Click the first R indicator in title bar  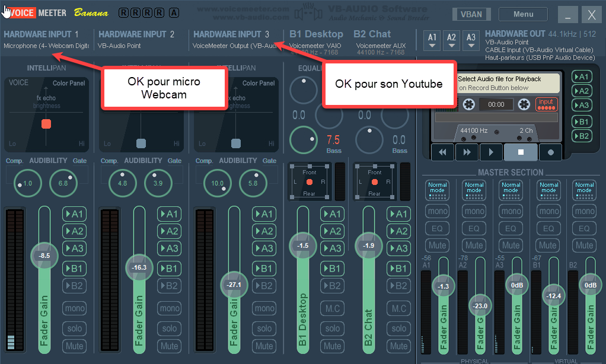(124, 13)
